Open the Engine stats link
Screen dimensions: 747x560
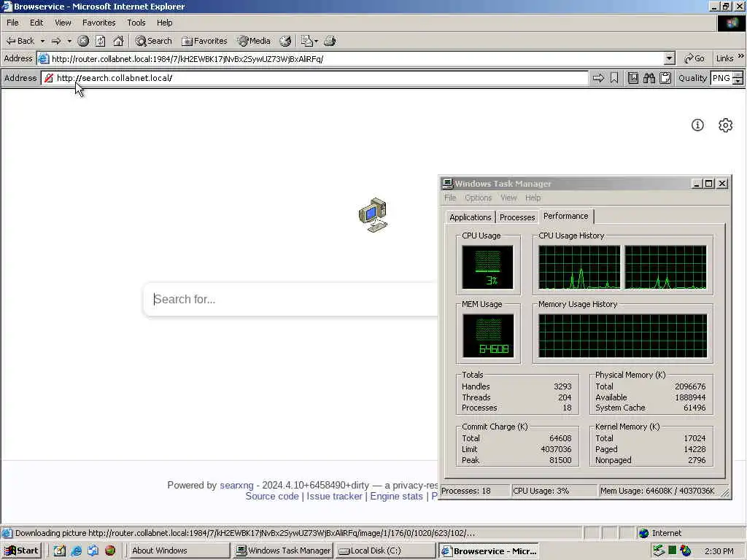point(396,496)
